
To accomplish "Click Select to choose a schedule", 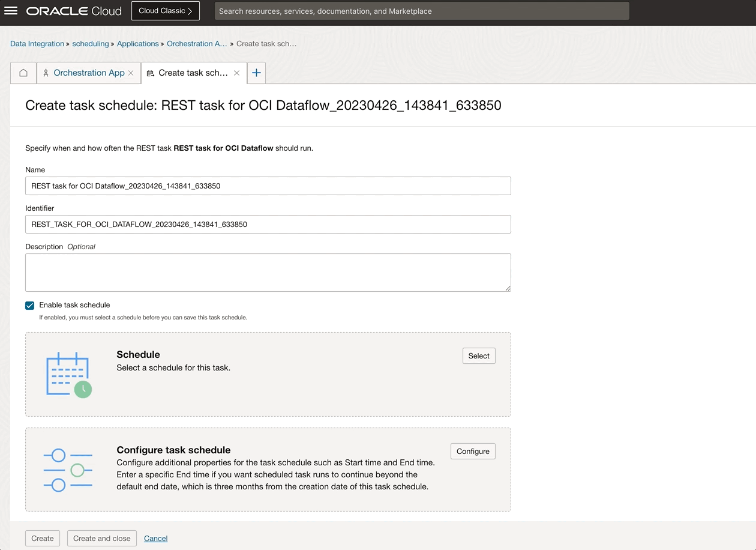I will click(478, 355).
